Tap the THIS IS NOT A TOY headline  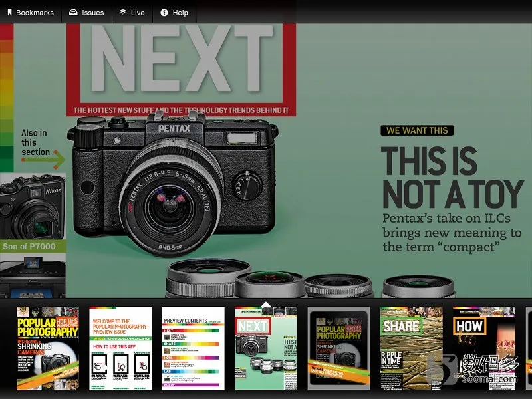point(453,178)
